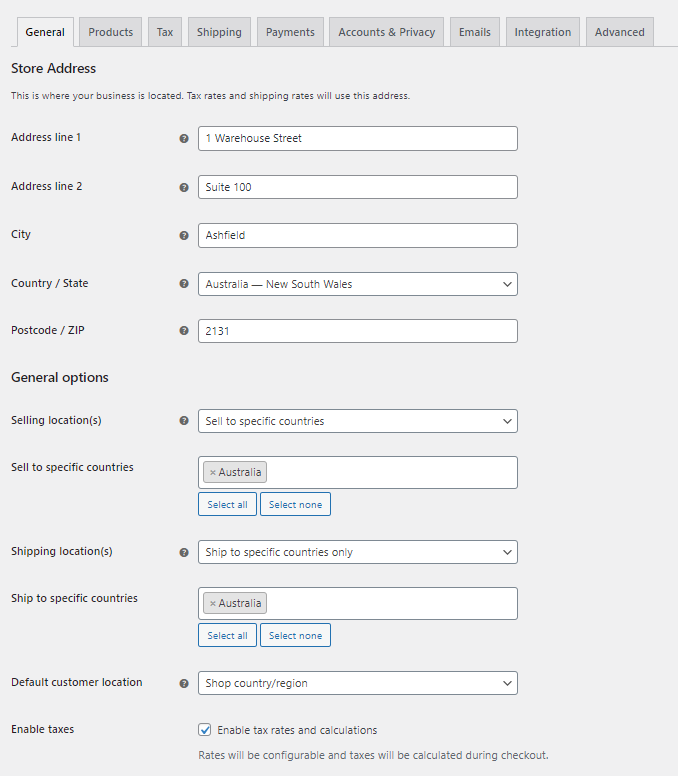Click help icon beside Shipping location(s)
678x776 pixels.
pos(184,552)
